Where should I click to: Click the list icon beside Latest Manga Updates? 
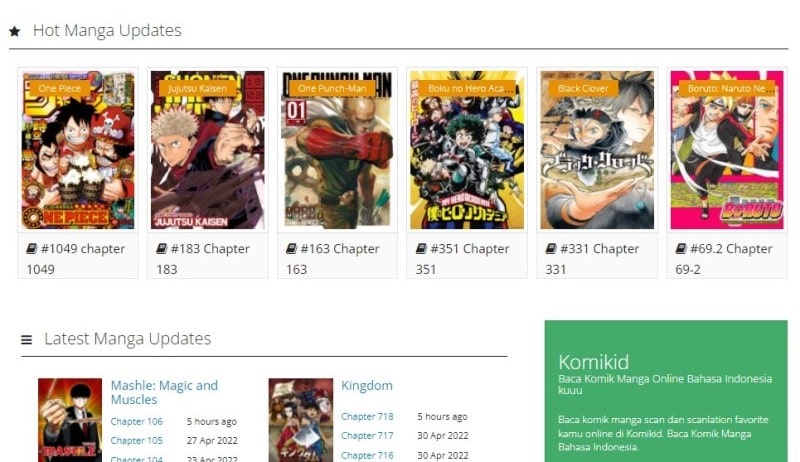click(x=27, y=340)
